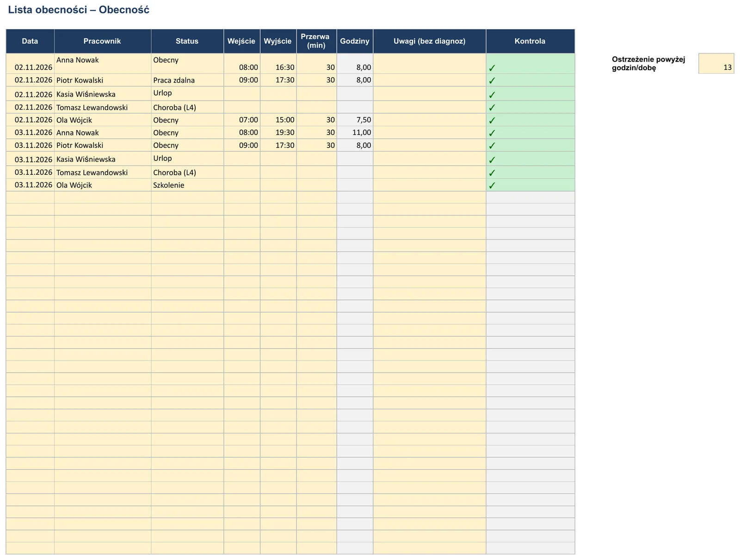Select the Uwagi (bez diagnoz) header
The width and height of the screenshot is (740, 560).
point(429,41)
